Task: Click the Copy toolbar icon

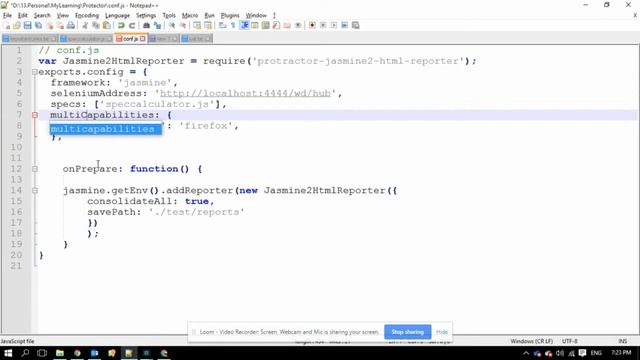Action: click(96, 25)
